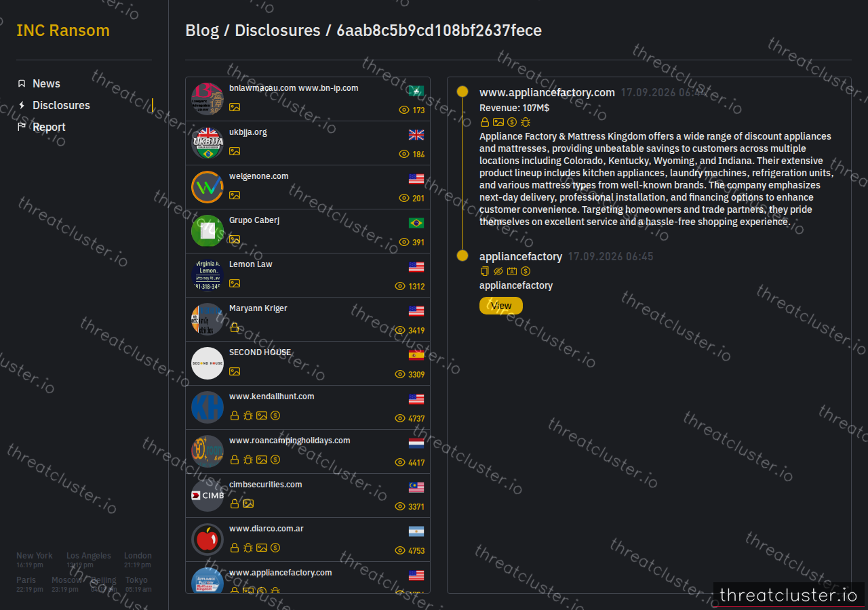Click the dollar coin icon under www.kendallhunt.com

tap(275, 415)
